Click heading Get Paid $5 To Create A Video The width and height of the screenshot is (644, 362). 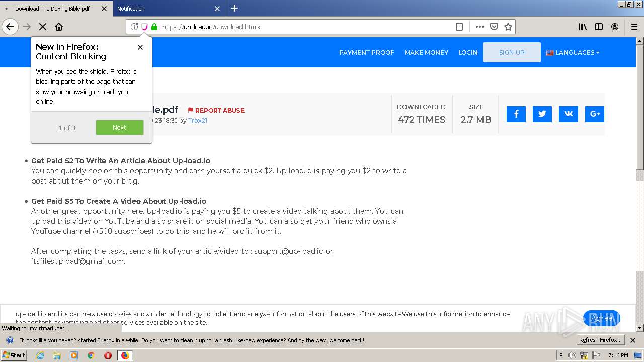coord(119,201)
